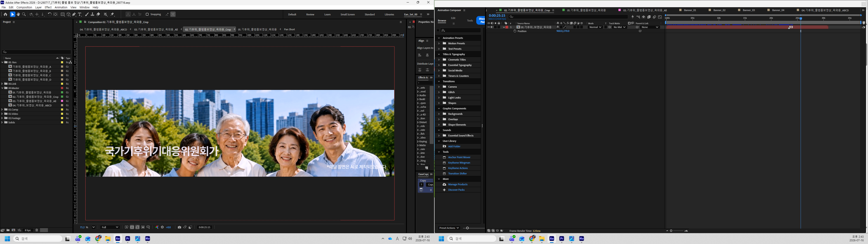868x244 pixels.
Task: Take a snapshot with the camera icon
Action: click(179, 227)
